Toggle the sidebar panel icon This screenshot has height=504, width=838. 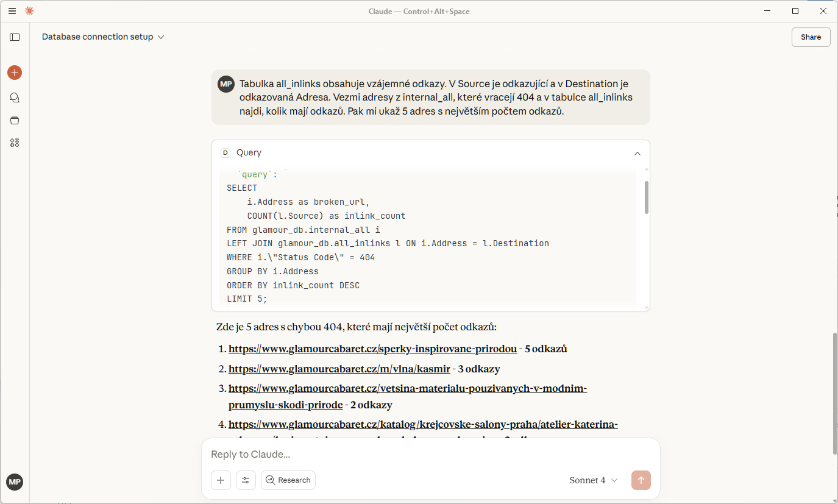tap(15, 37)
